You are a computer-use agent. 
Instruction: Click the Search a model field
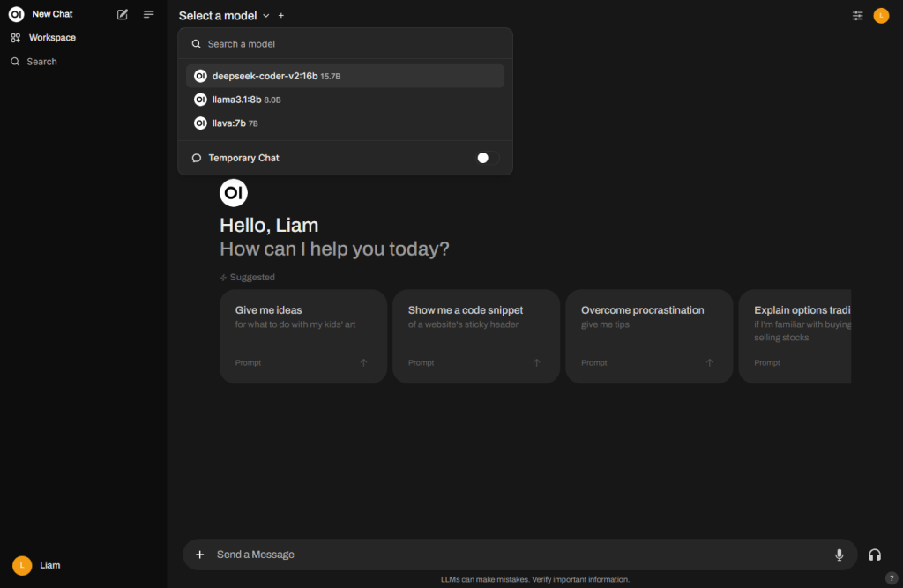point(353,44)
